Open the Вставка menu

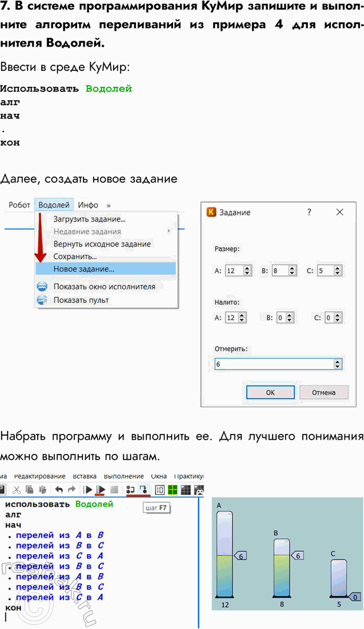coord(85,476)
